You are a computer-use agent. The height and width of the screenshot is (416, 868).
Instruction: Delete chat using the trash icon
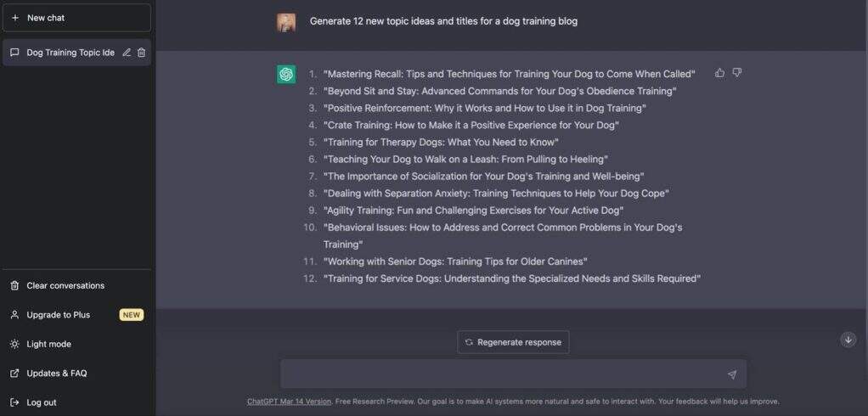coord(142,53)
